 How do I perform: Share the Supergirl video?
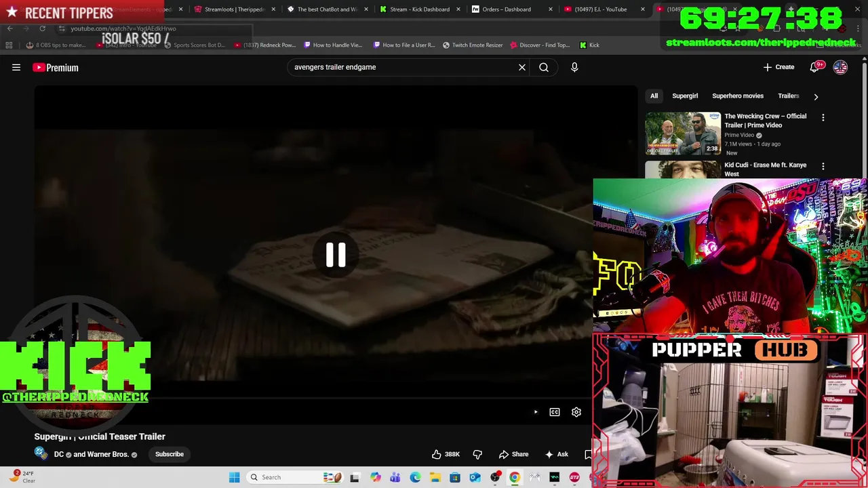513,454
